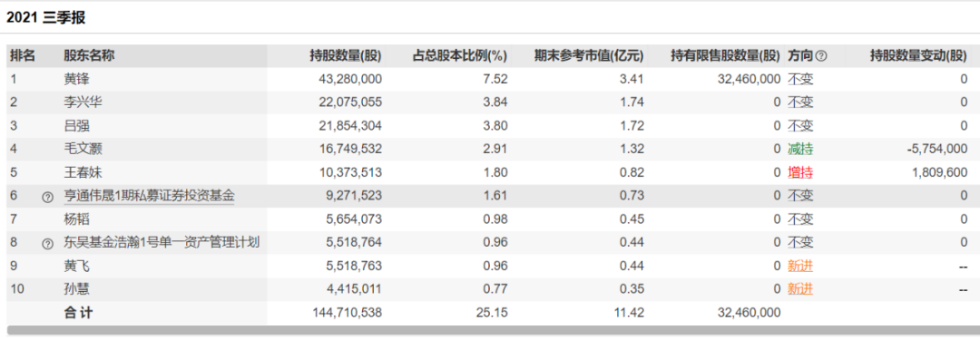This screenshot has height=340, width=980.
Task: Click the help icon beside 方向 header
Action: click(821, 56)
